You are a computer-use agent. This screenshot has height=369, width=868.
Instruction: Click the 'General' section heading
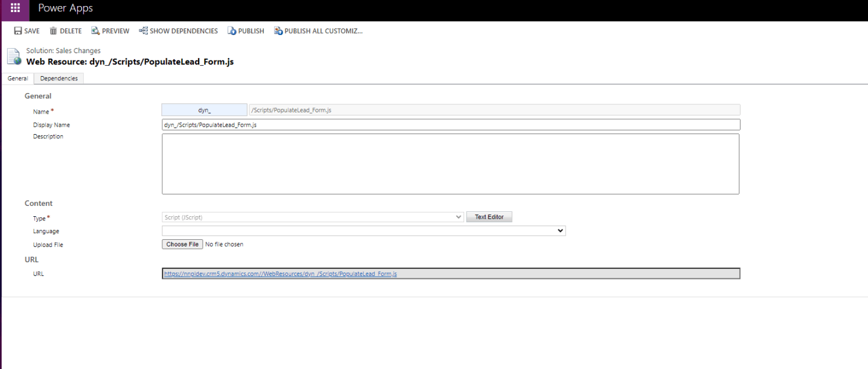tap(38, 96)
